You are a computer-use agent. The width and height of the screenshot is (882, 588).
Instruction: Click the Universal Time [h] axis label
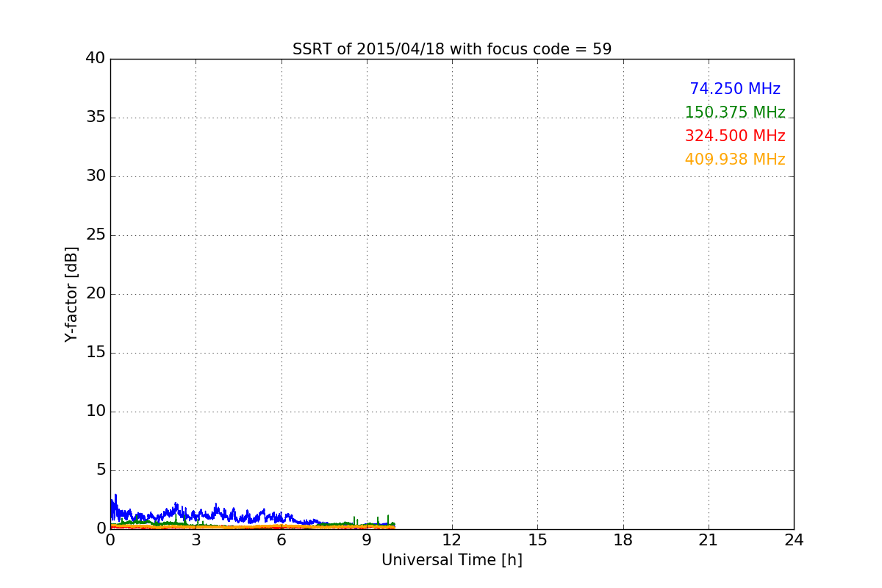452,560
